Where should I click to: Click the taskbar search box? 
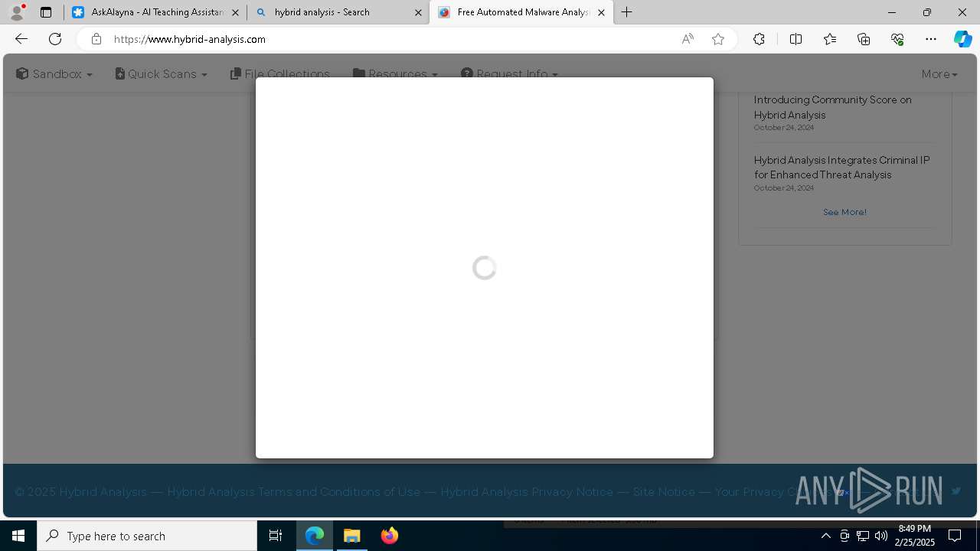tap(147, 536)
